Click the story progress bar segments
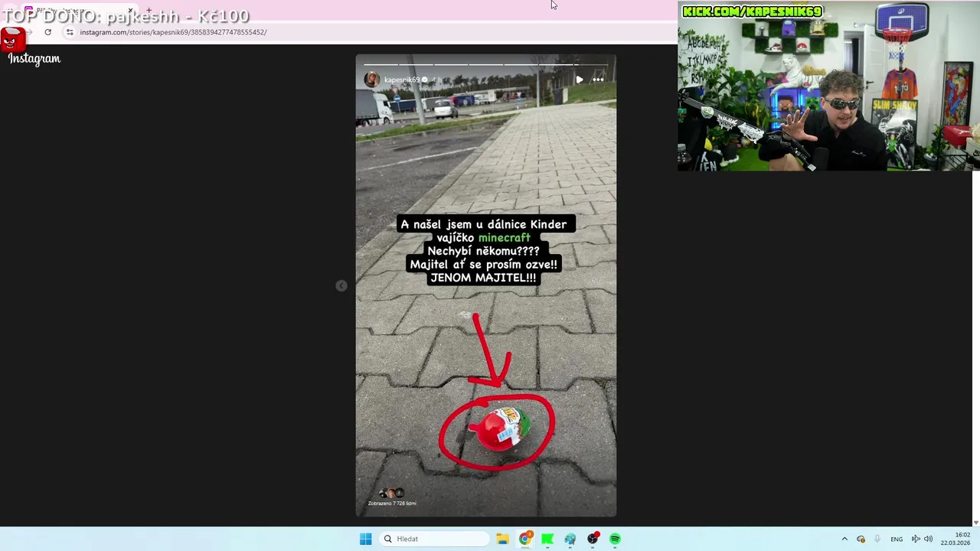Image resolution: width=980 pixels, height=551 pixels. pos(485,64)
